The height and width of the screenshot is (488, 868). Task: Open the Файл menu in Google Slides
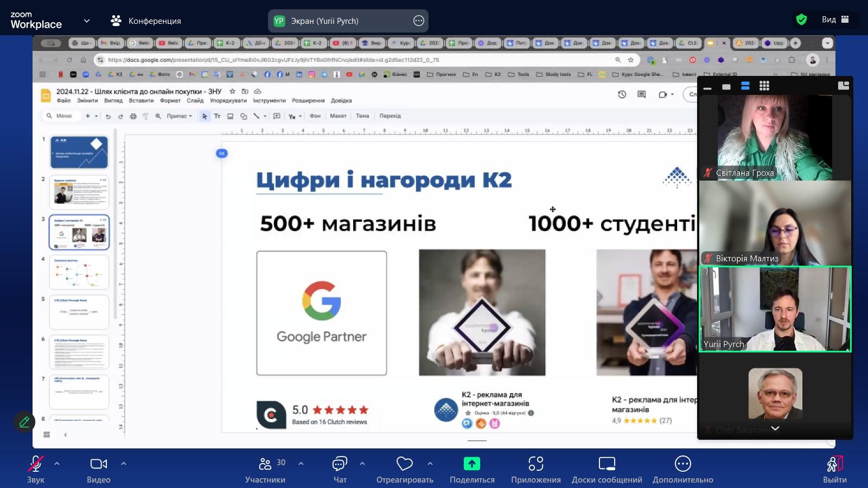pos(63,100)
